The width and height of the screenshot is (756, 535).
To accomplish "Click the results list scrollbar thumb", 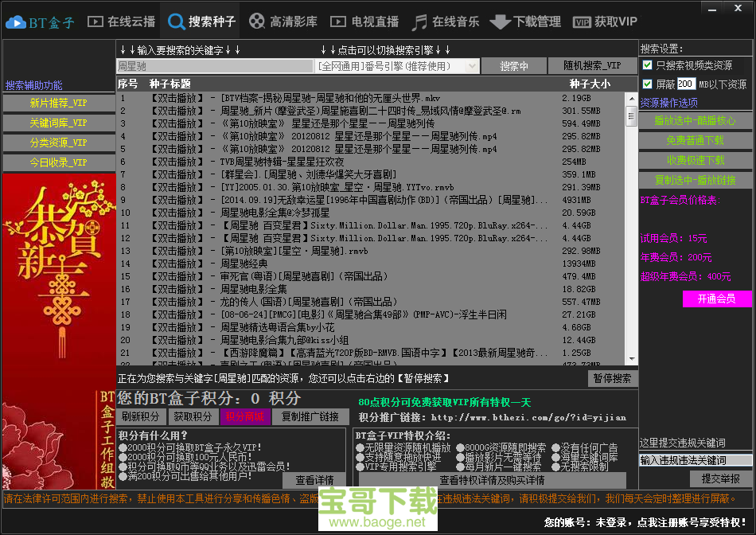I will pyautogui.click(x=631, y=115).
